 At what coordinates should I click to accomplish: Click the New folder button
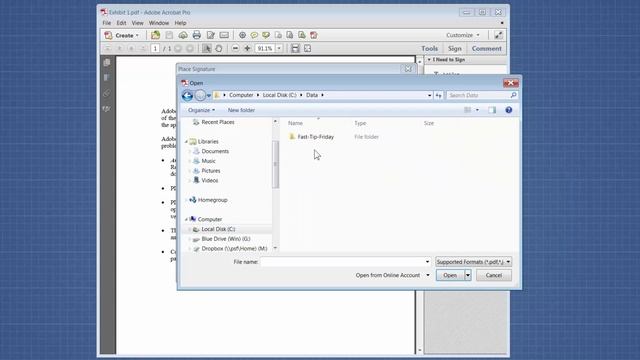241,110
